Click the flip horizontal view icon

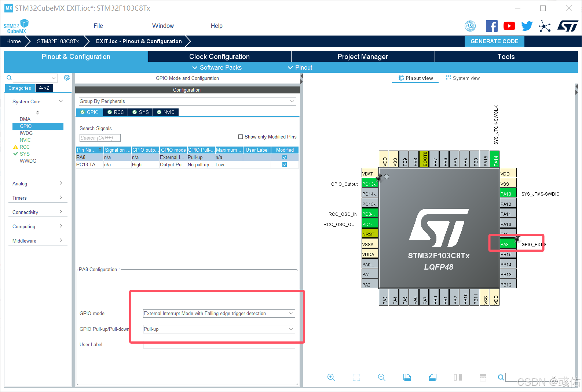pos(458,377)
